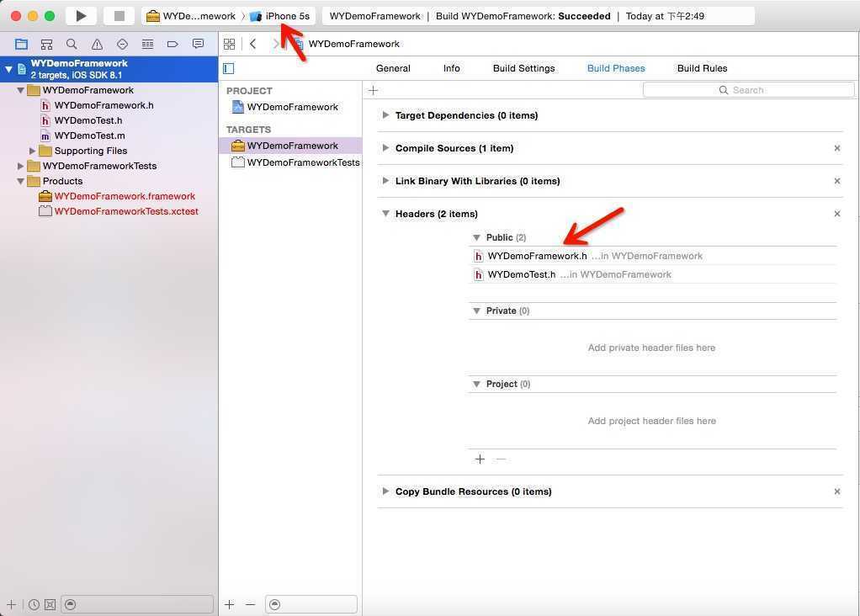
Task: Open the Find navigator magnifier icon
Action: click(x=72, y=45)
